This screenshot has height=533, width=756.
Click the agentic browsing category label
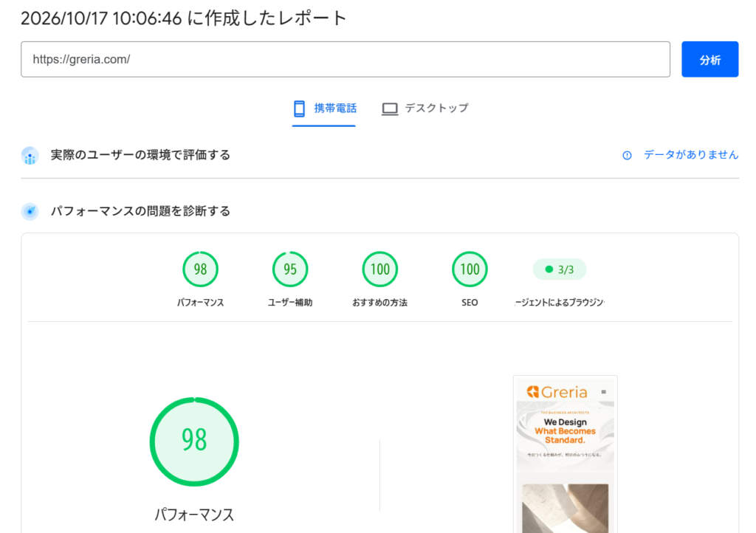(560, 303)
